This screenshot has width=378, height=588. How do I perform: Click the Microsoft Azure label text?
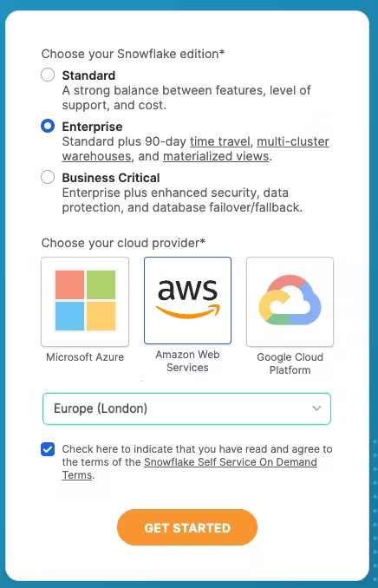[85, 357]
